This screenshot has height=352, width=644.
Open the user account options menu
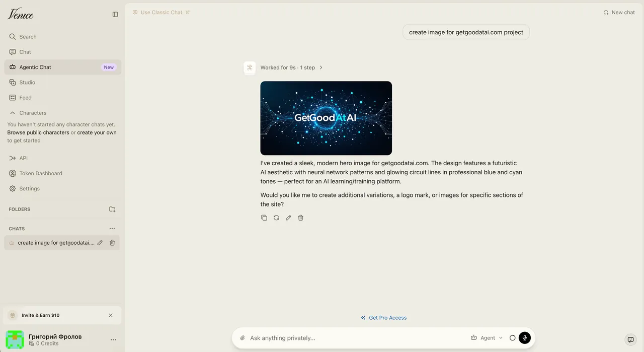tap(113, 340)
